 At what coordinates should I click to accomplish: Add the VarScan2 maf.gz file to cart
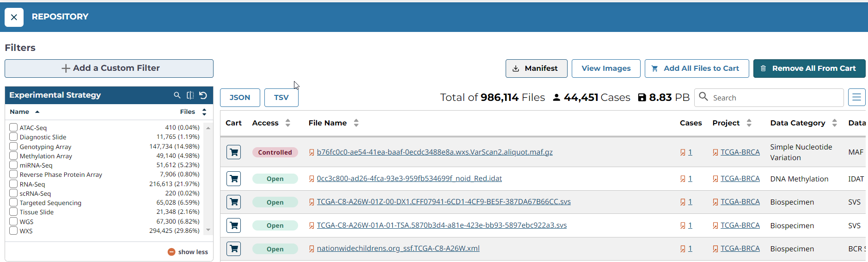pos(233,152)
